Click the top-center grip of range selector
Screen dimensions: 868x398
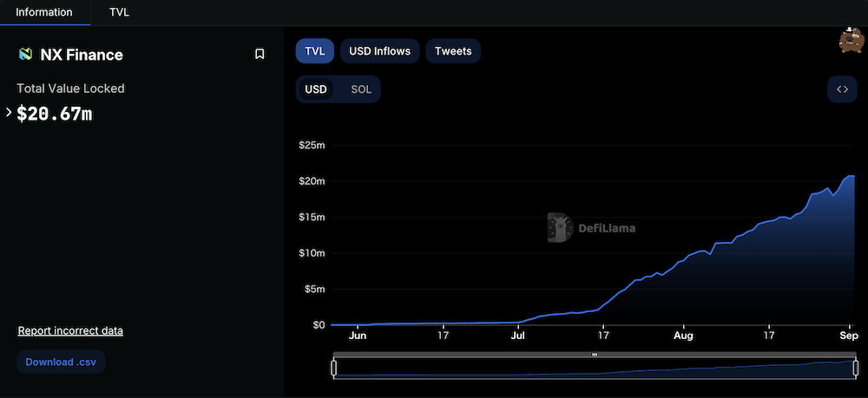pos(595,355)
